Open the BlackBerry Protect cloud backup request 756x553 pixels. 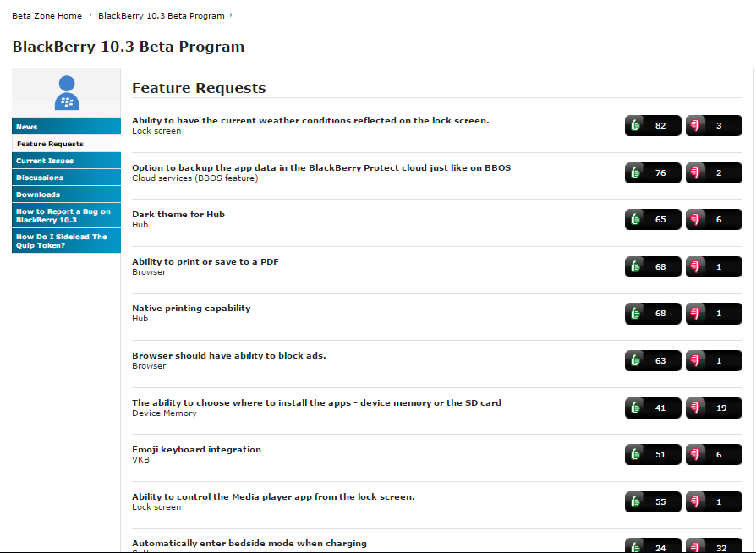[321, 167]
